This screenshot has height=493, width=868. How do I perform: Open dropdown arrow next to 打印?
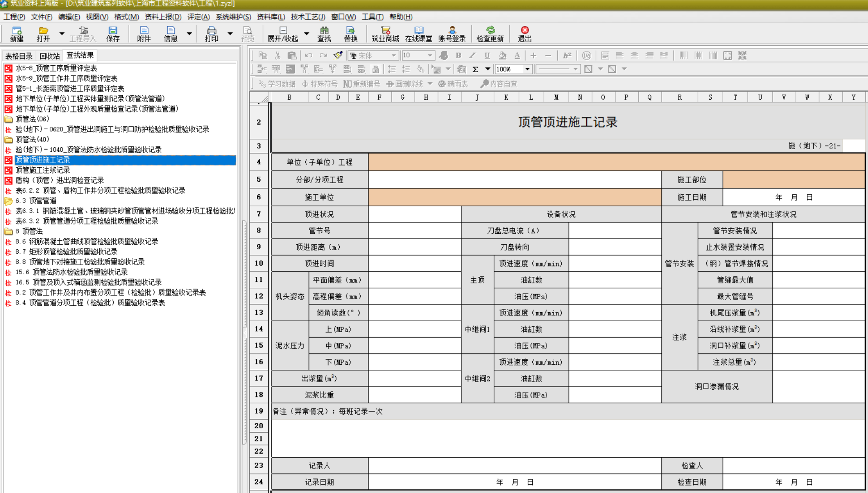[x=230, y=34]
